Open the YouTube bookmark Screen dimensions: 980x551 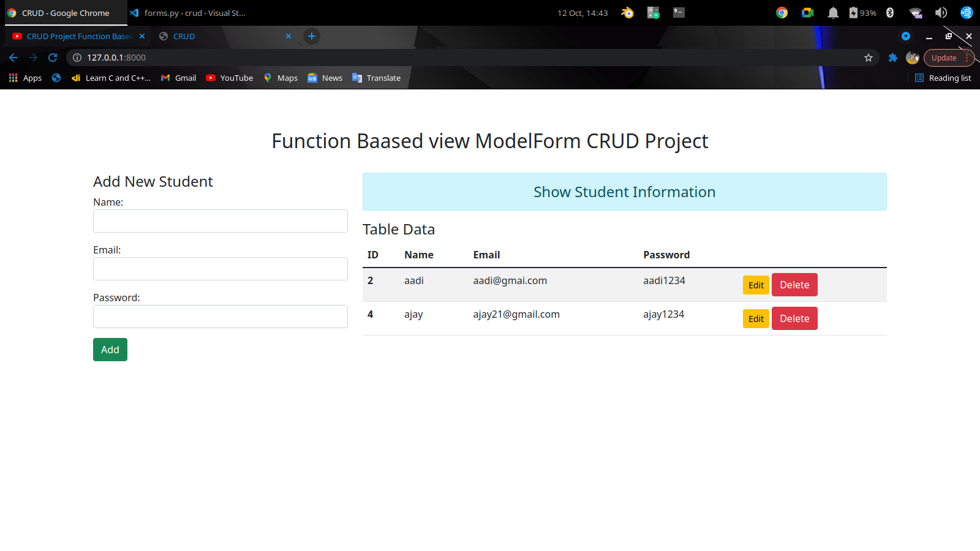coord(230,78)
